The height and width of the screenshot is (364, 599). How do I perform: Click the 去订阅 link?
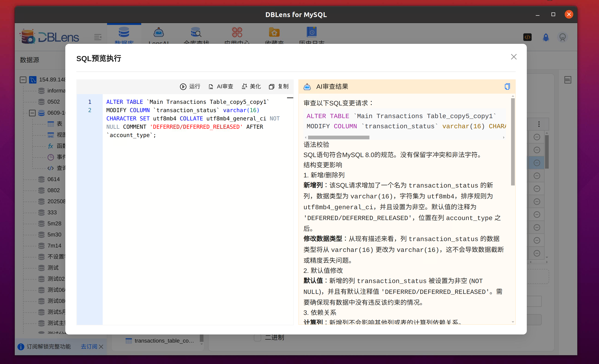pos(89,346)
